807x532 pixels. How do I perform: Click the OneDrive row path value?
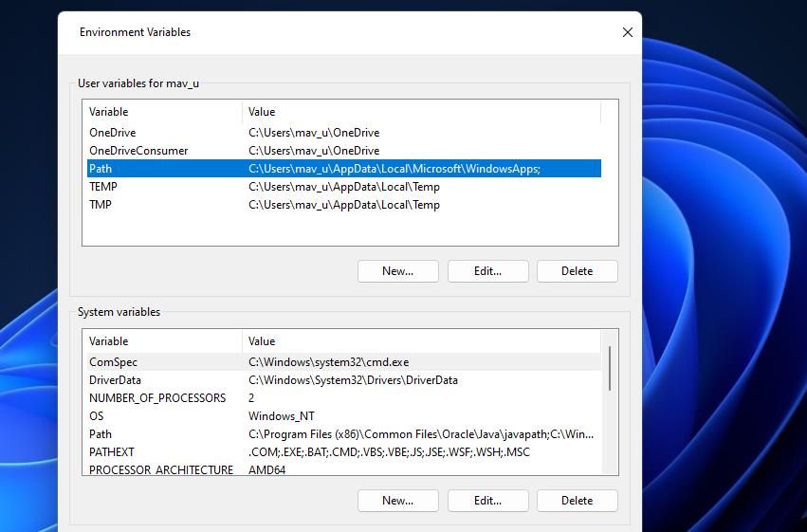[314, 133]
